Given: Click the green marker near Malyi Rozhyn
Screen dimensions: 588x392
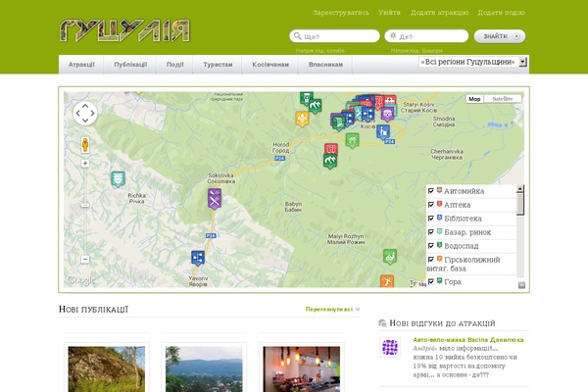Looking at the screenshot, I should pyautogui.click(x=389, y=257).
